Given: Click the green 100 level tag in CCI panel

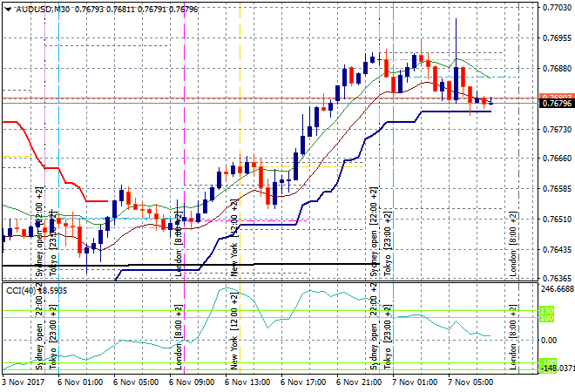Looking at the screenshot, I should click(547, 317).
